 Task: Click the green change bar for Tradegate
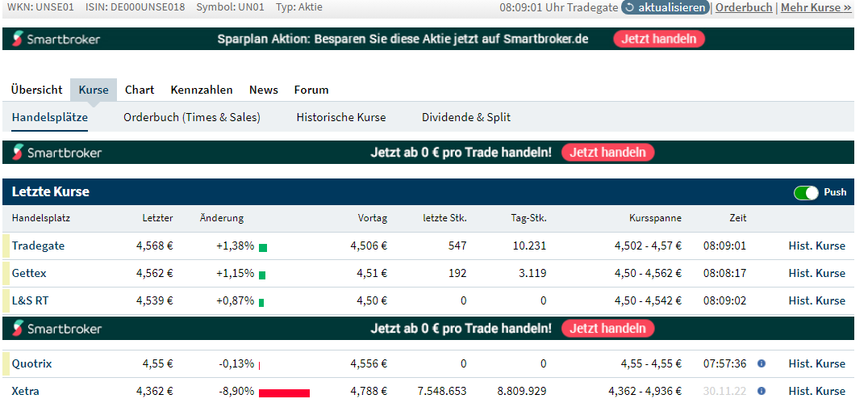tap(262, 247)
